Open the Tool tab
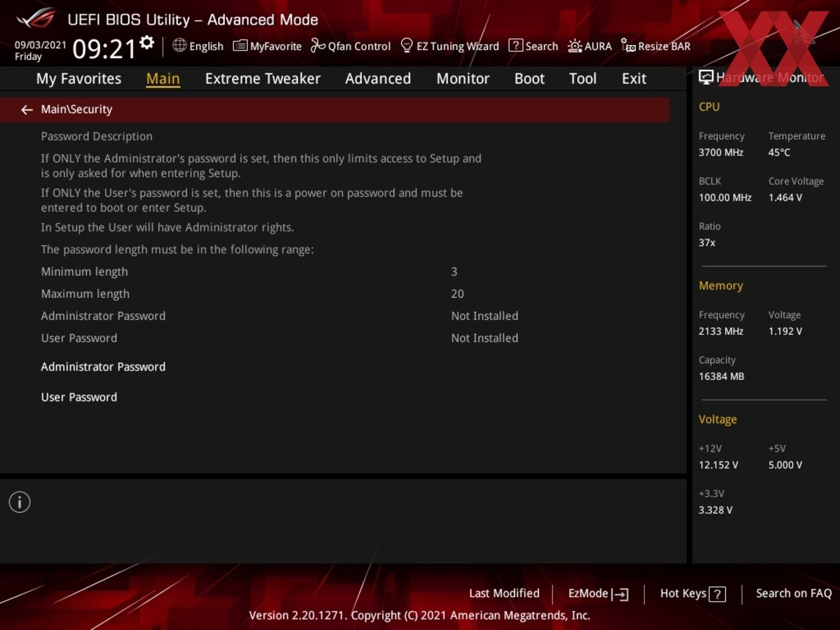840x630 pixels. tap(582, 78)
